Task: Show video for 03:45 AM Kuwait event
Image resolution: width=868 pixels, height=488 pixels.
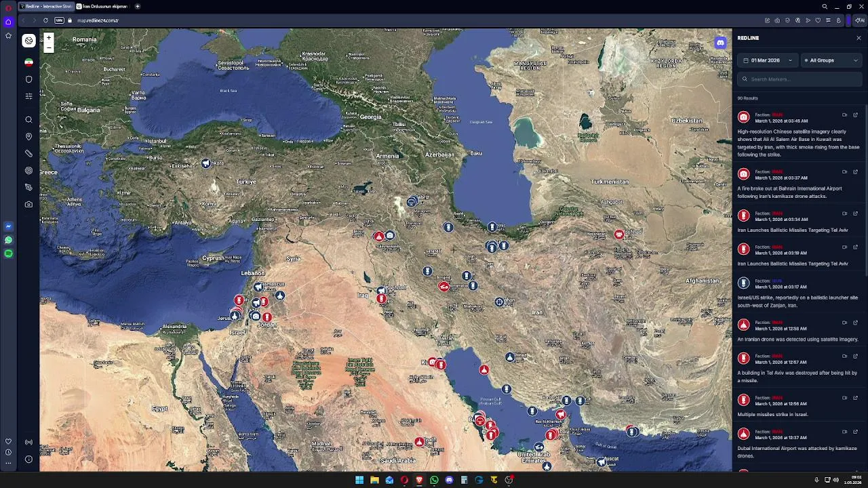Action: tap(844, 115)
